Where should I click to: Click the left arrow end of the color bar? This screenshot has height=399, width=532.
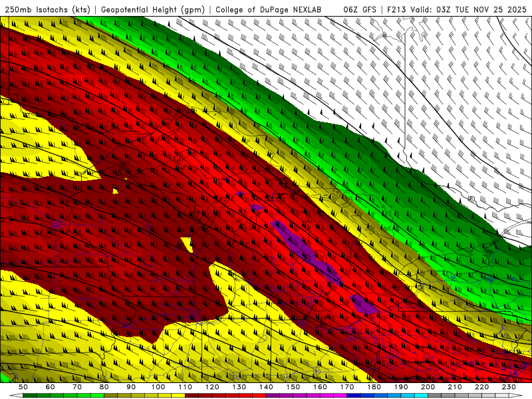point(16,396)
